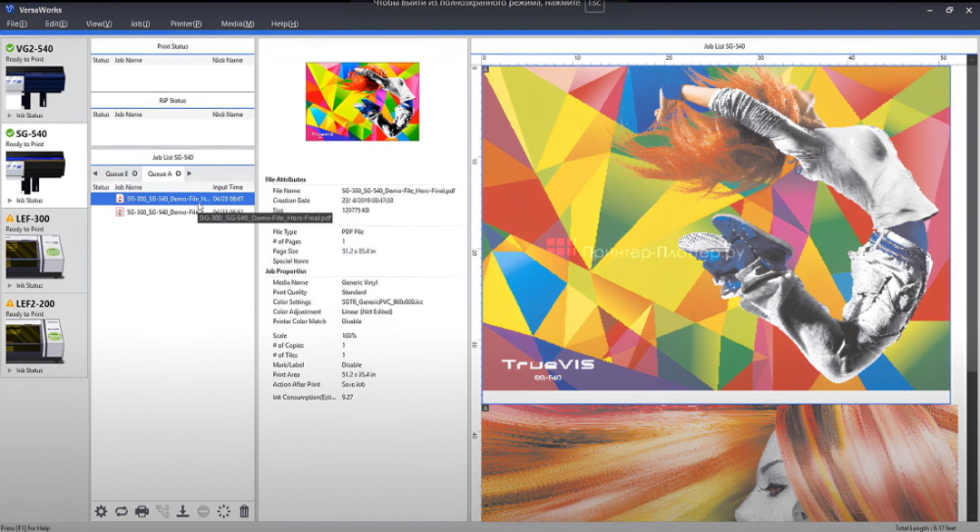Click the round settings button on Queue A tab

click(x=178, y=173)
